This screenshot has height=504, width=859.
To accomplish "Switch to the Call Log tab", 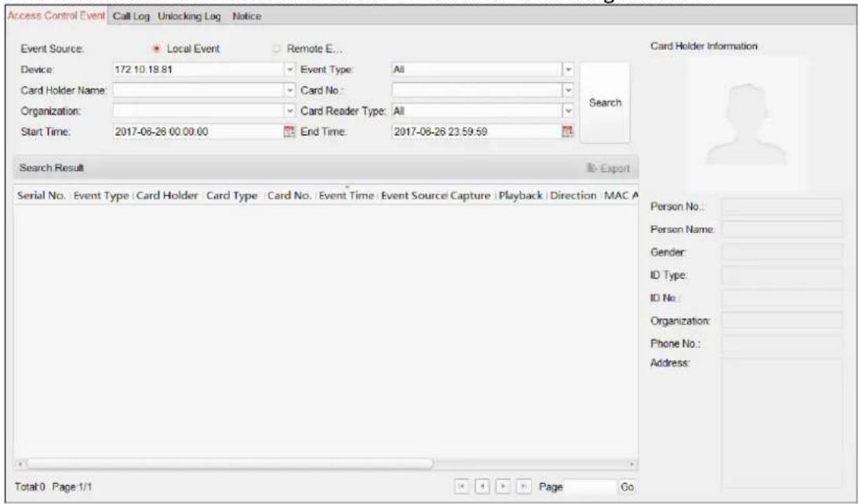I will point(132,16).
